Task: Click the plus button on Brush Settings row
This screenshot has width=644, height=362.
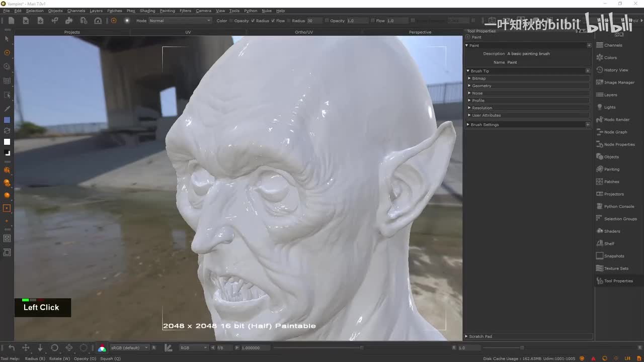Action: pyautogui.click(x=588, y=125)
